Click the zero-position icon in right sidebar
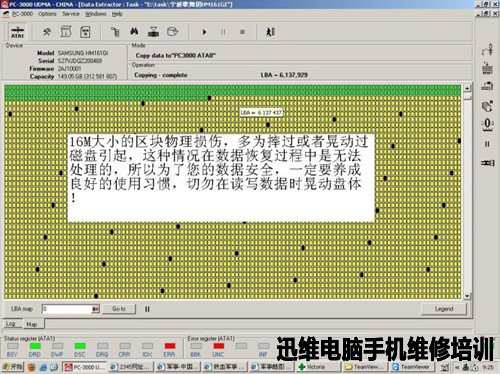 [487, 124]
